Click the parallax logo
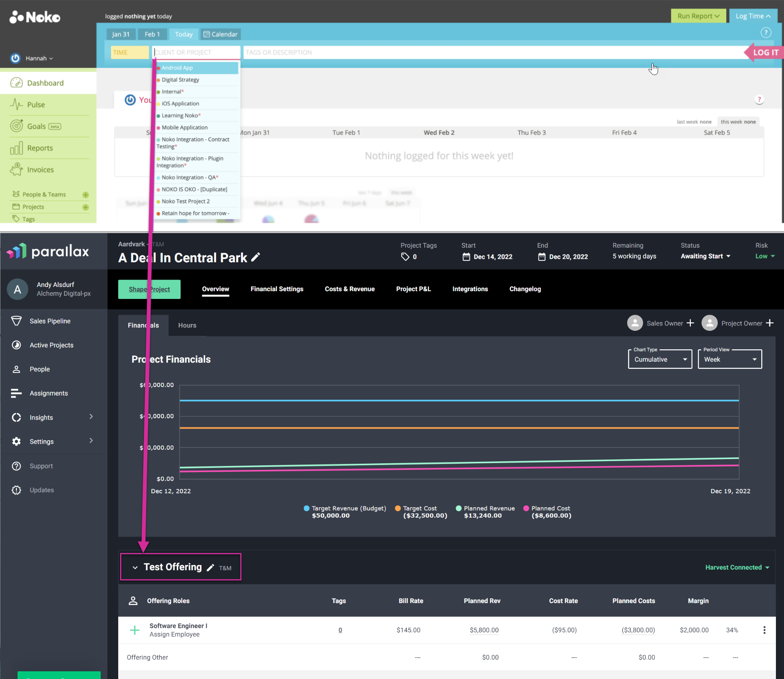 coord(48,251)
